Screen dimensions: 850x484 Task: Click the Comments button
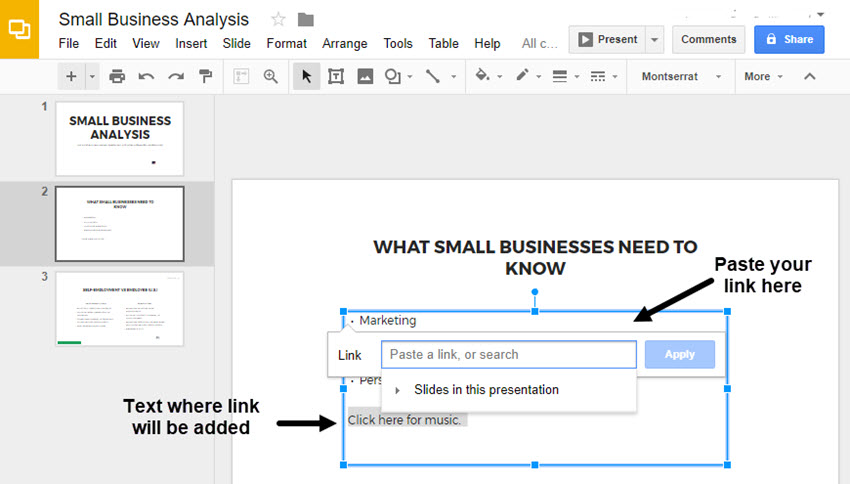point(709,40)
